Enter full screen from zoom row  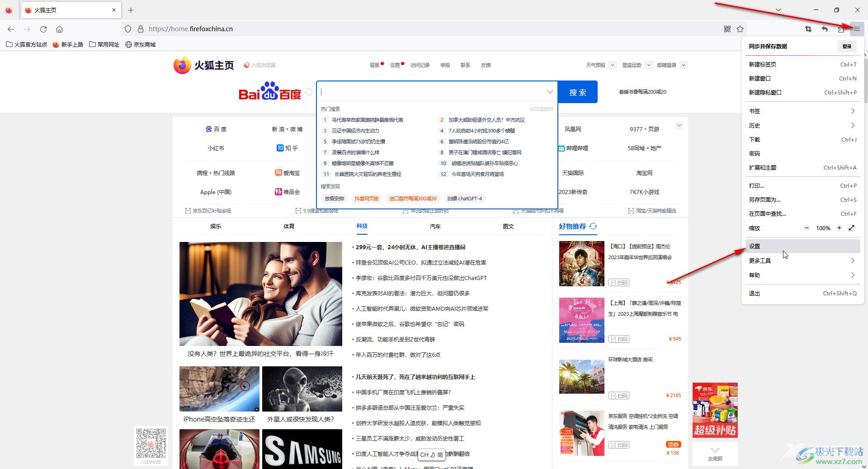pyautogui.click(x=852, y=228)
